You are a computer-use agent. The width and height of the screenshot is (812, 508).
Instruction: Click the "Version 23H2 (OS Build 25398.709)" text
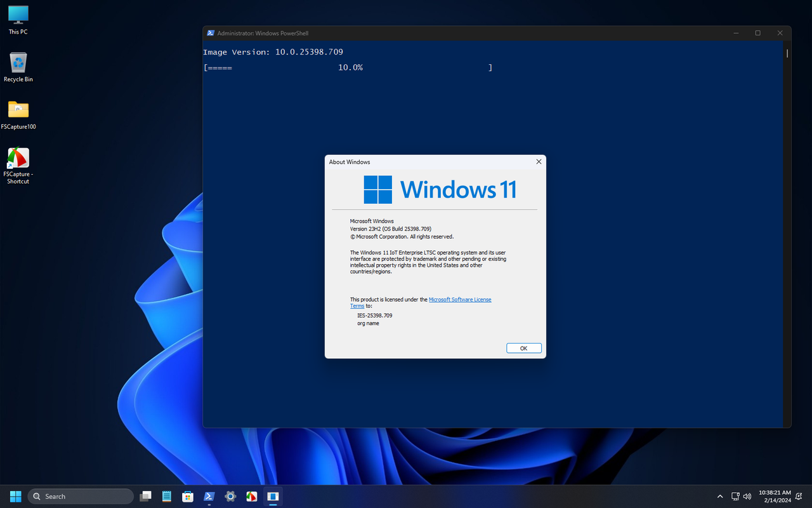(391, 229)
